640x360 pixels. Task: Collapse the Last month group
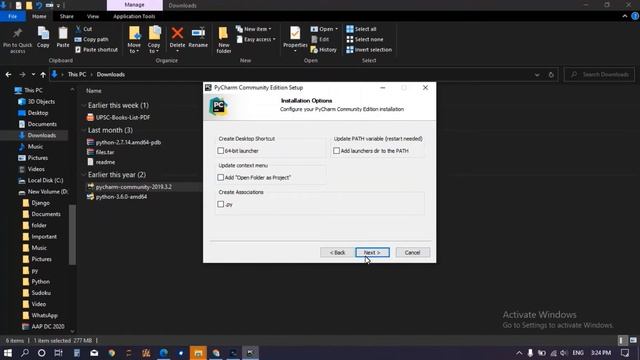[x=84, y=130]
